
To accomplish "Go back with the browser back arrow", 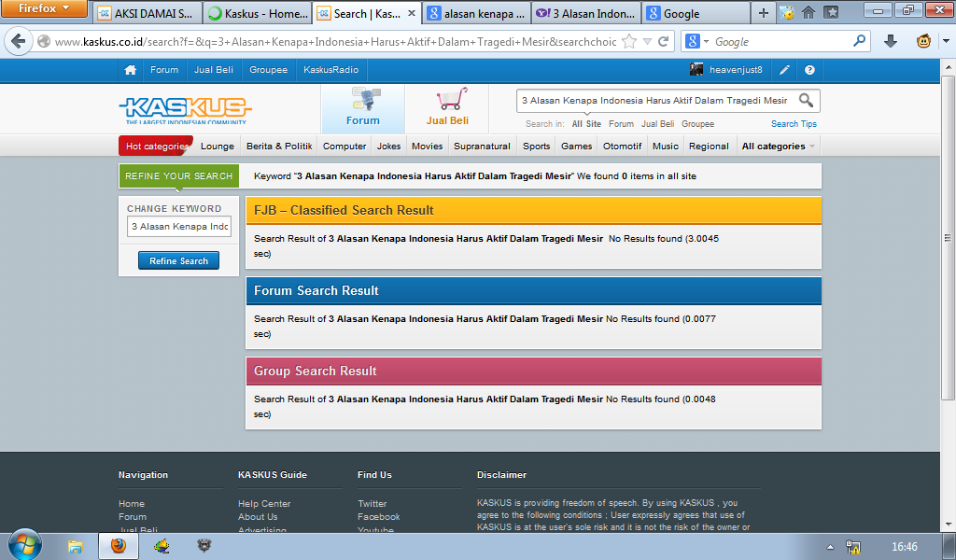I will click(19, 41).
